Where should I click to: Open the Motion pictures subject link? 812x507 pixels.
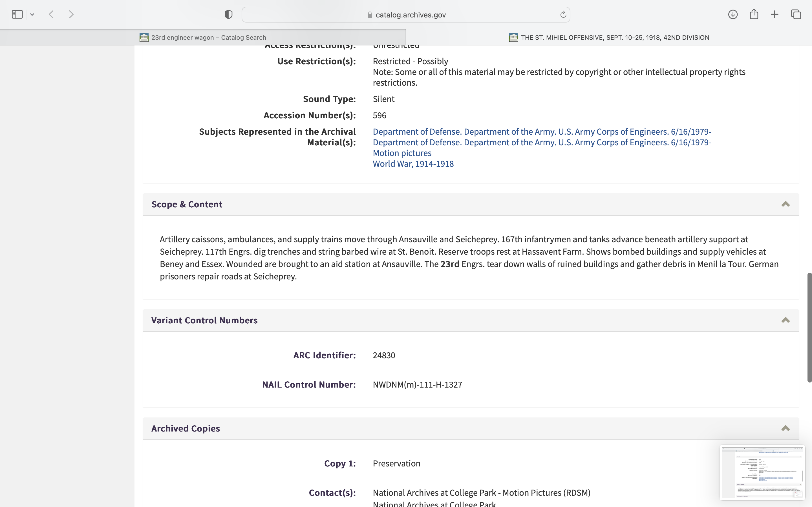pos(402,153)
